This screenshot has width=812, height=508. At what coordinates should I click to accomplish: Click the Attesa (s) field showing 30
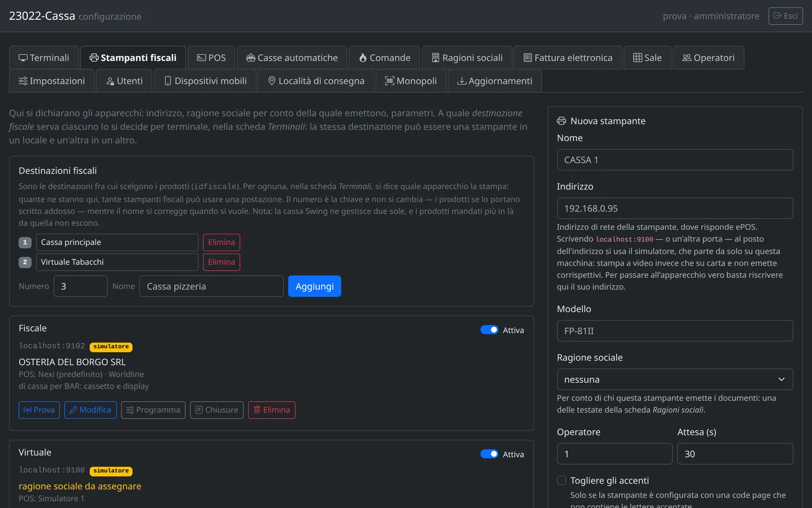pyautogui.click(x=735, y=454)
